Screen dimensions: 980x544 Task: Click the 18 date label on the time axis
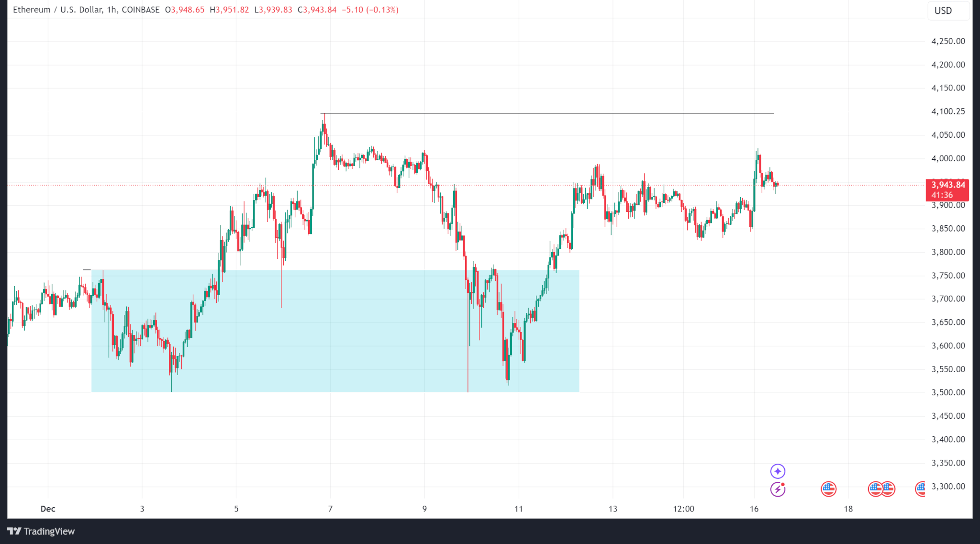(x=848, y=509)
